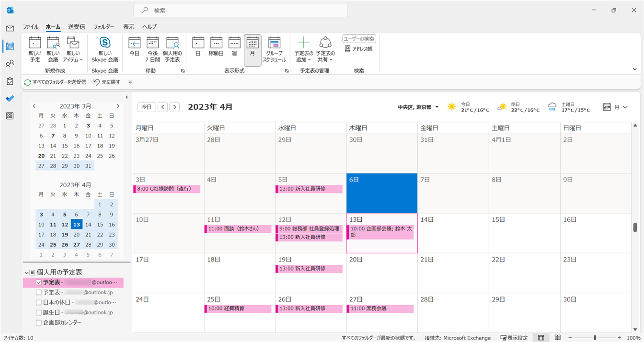Go to Mail in the left sidebar
644x342 pixels.
[10, 29]
